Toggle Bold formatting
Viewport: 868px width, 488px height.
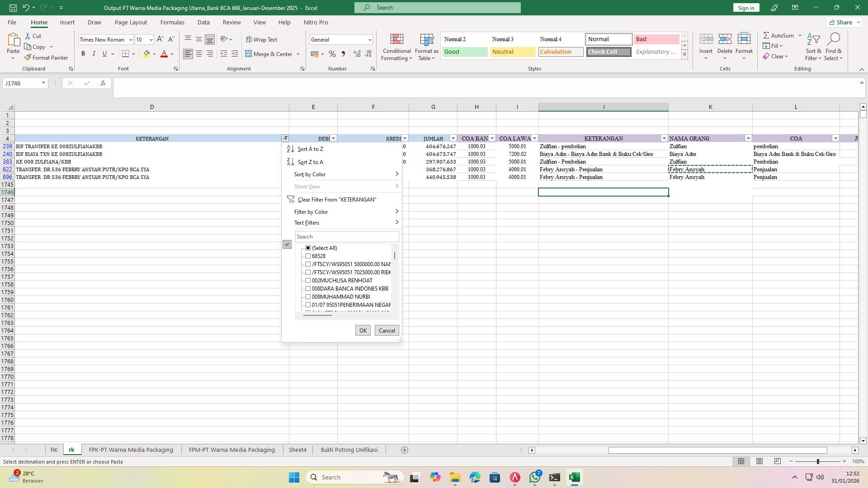pyautogui.click(x=83, y=54)
